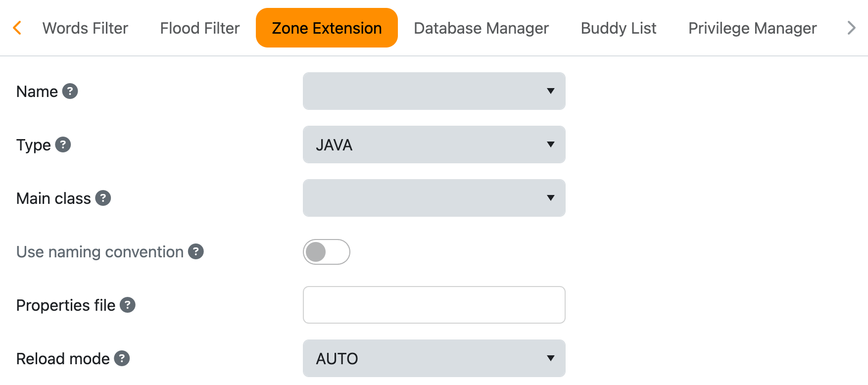Open the Flood Filter tab
Image resolution: width=868 pixels, height=385 pixels.
coord(199,28)
